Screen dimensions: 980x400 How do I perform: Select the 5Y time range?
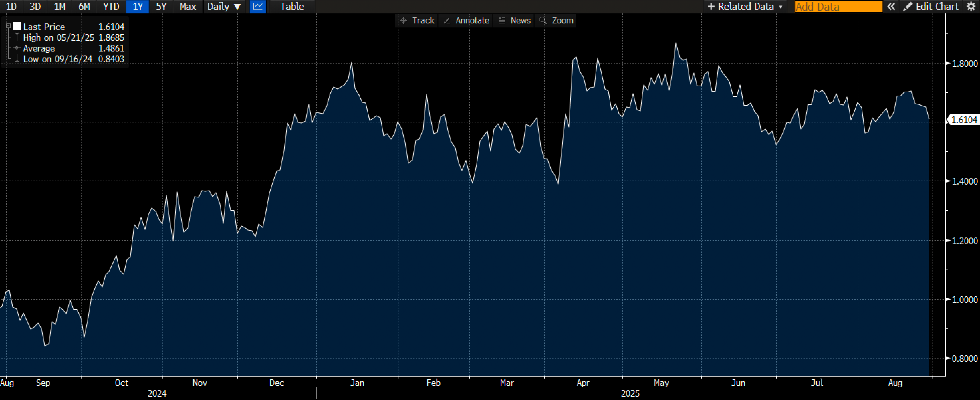point(161,6)
